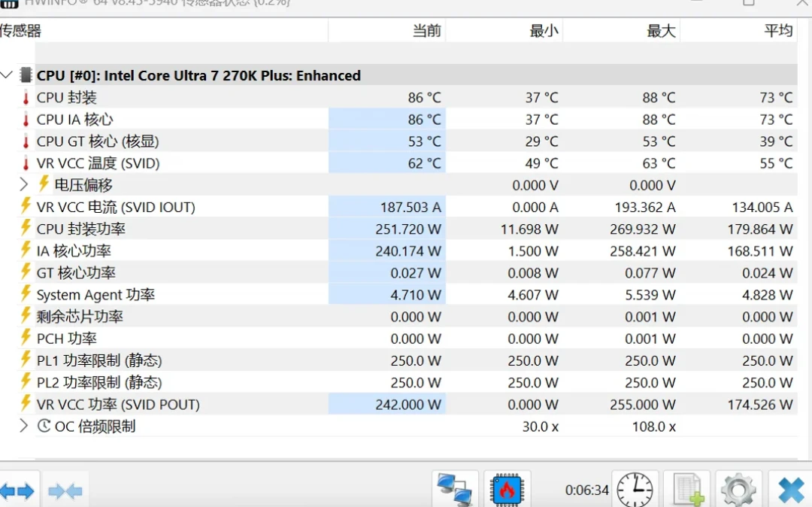Select the CPU 封装功率 label
Viewport: 812px width, 507px height.
80,229
